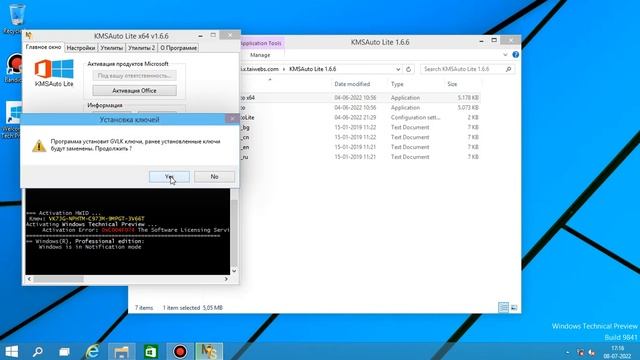640x360 pixels.
Task: Launch Internet Explorer from taskbar
Action: pos(93,351)
